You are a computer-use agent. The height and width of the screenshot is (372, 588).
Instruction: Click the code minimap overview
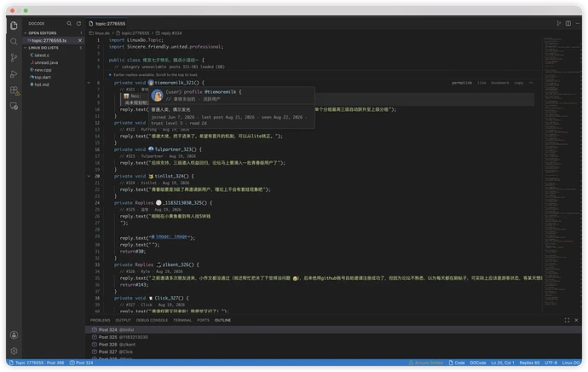click(561, 175)
